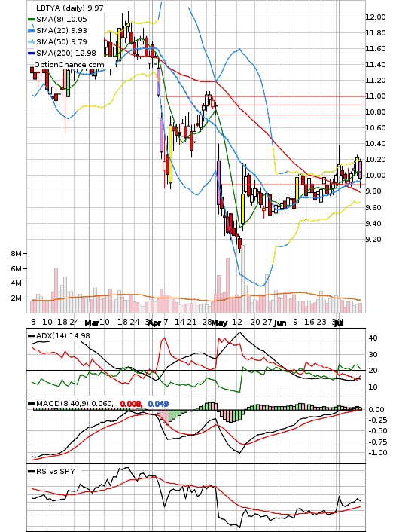Screen dimensions: 396x532
Task: Click the 14 date label in April
Action: pyautogui.click(x=180, y=322)
